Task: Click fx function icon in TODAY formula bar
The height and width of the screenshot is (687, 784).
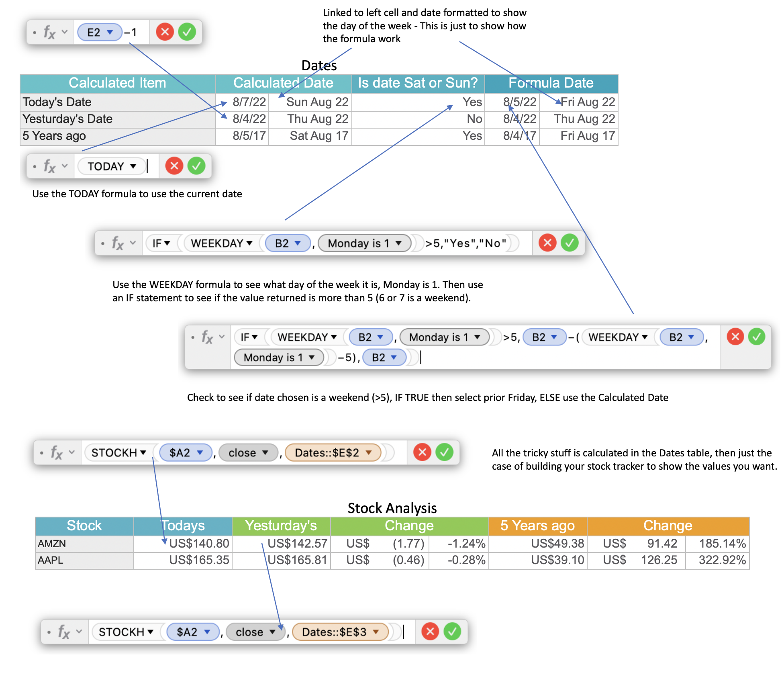Action: 49,166
